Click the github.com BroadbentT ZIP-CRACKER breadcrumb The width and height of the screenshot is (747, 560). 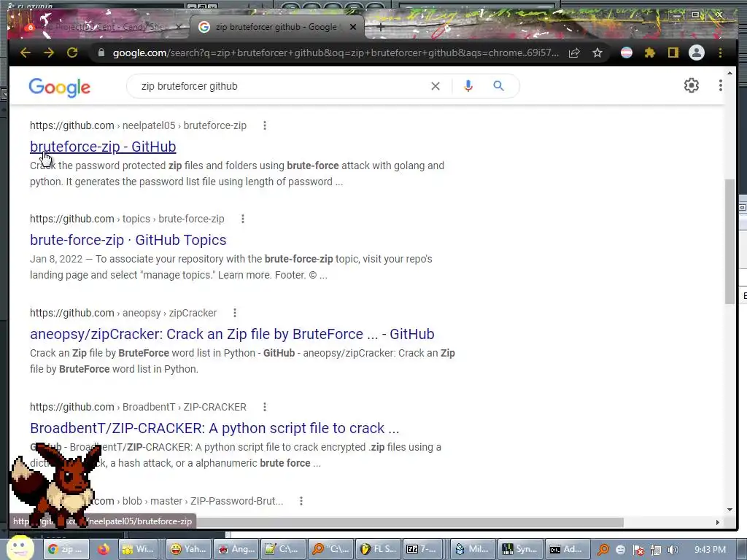(x=138, y=407)
